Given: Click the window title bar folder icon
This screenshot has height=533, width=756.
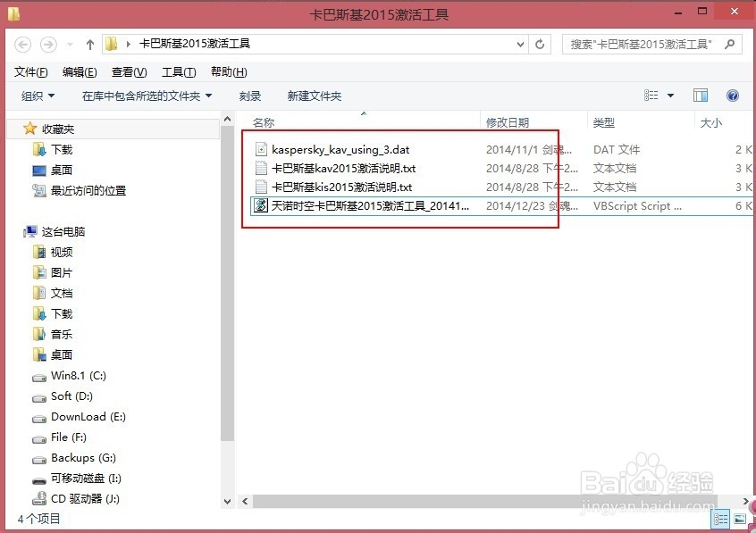Looking at the screenshot, I should tap(13, 14).
